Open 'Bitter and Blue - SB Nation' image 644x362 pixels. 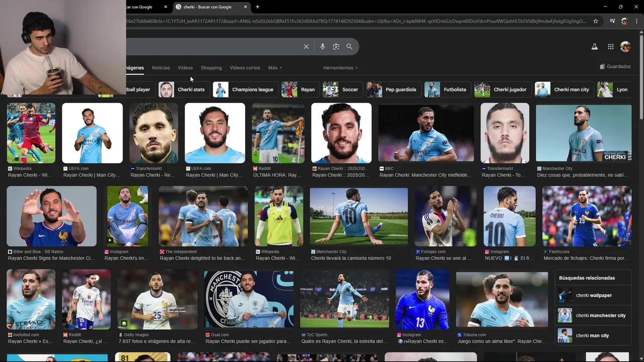pos(51,216)
